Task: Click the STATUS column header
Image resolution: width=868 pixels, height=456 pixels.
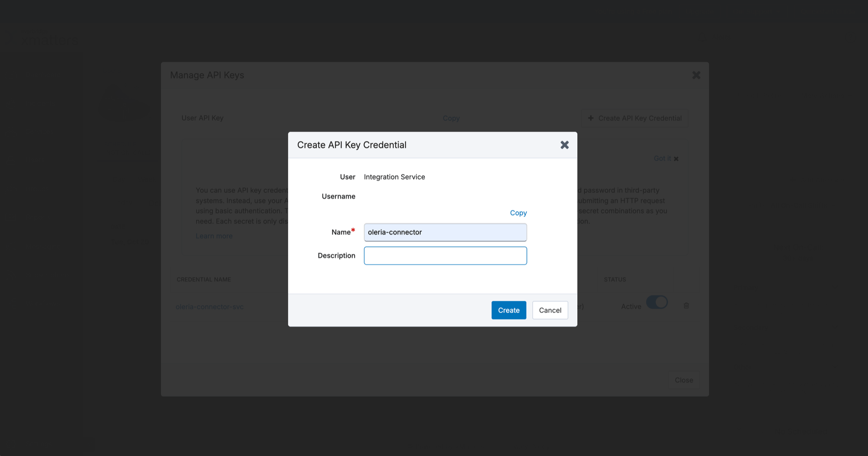Action: pos(615,279)
